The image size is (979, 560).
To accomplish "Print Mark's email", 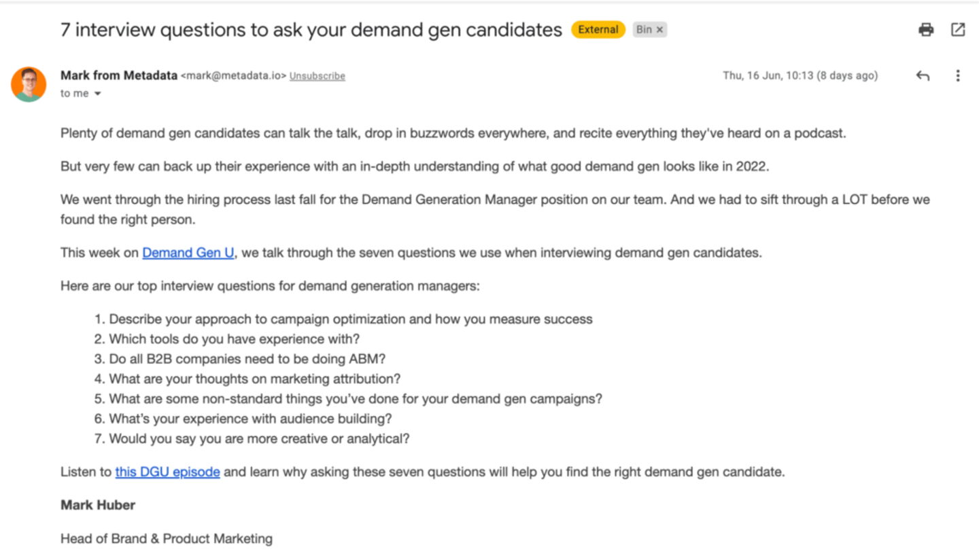I will [925, 29].
